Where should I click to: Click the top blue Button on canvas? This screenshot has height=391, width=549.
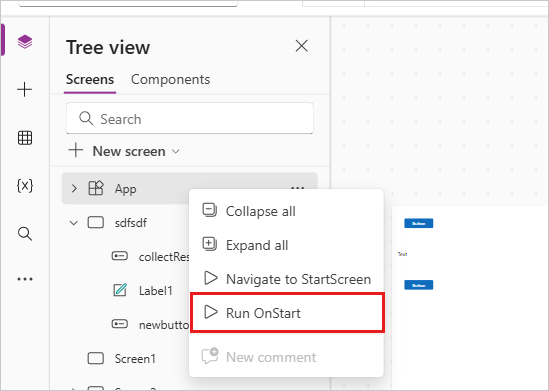click(x=418, y=223)
